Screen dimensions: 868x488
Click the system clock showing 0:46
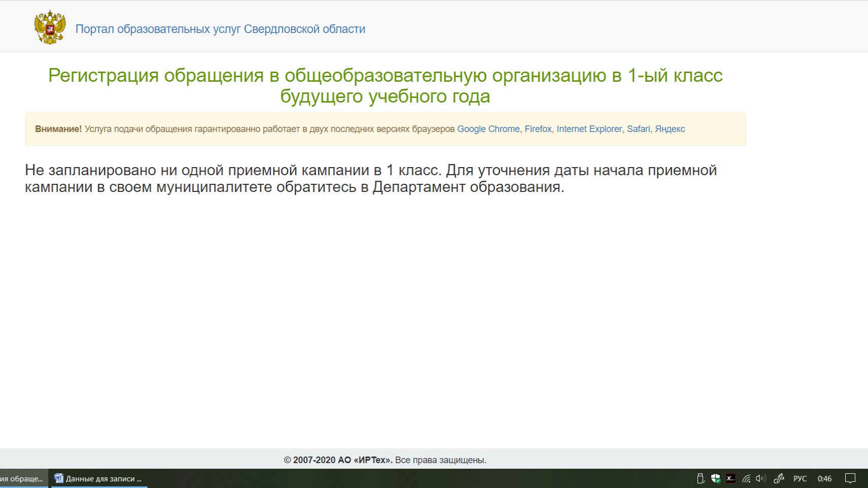click(x=824, y=478)
